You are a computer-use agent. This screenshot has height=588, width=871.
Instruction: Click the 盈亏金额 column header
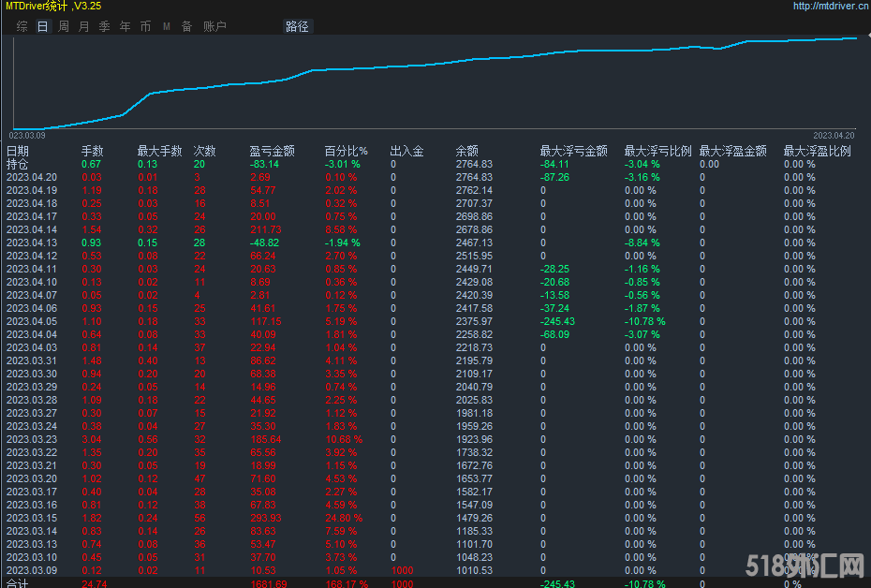tap(273, 151)
